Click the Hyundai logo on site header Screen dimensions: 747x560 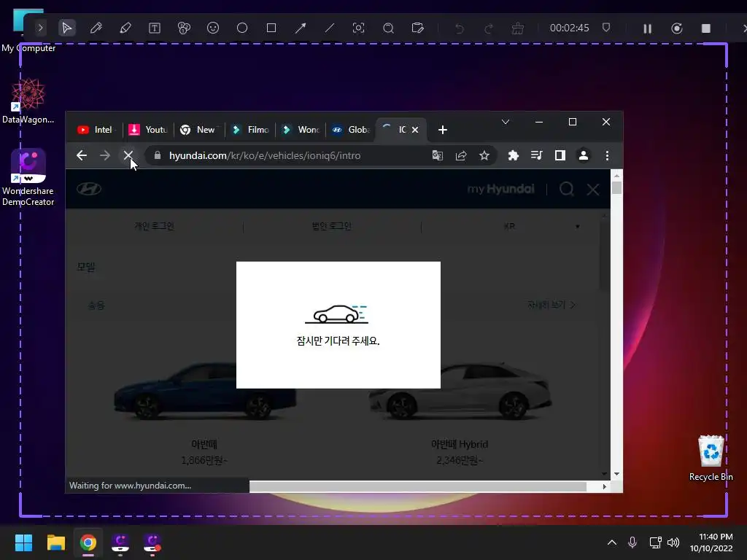(x=88, y=189)
